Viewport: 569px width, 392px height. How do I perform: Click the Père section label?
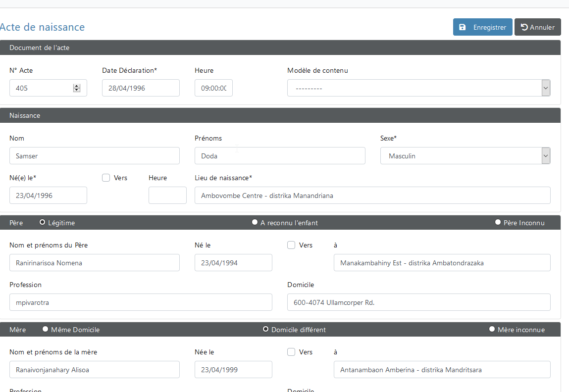[x=16, y=223]
